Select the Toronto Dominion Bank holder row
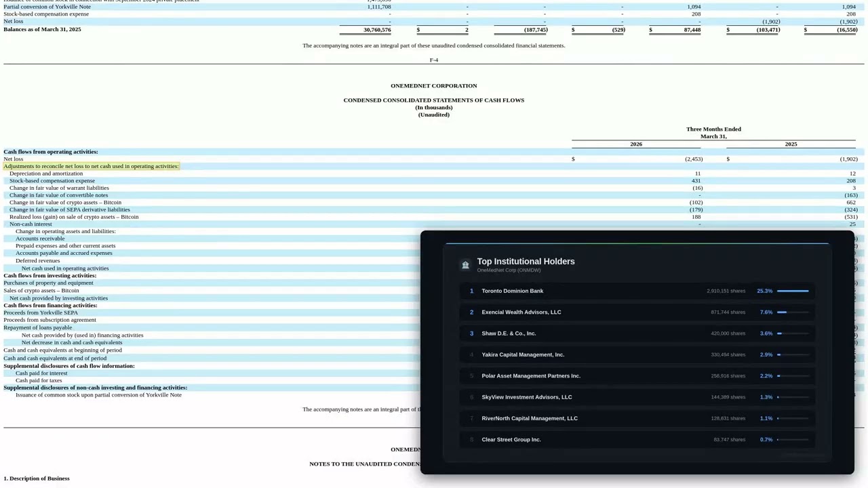 (x=637, y=291)
